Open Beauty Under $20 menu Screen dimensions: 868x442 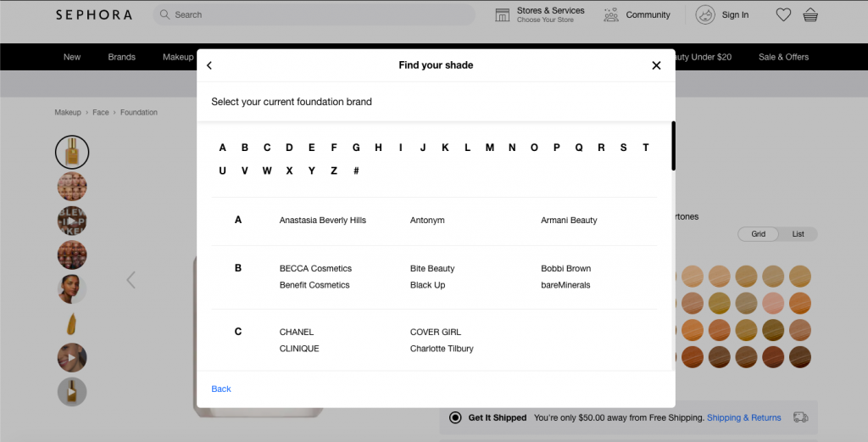tap(703, 57)
